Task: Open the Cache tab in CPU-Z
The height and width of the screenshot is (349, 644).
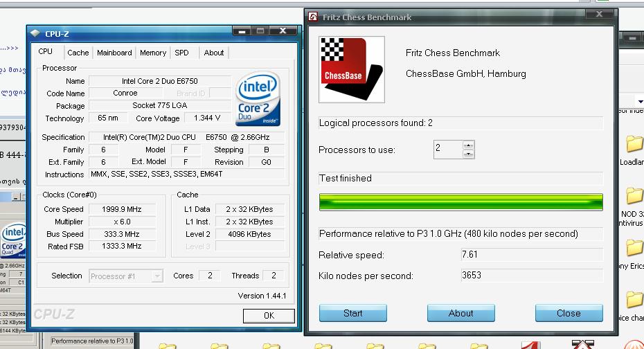Action: (x=78, y=53)
